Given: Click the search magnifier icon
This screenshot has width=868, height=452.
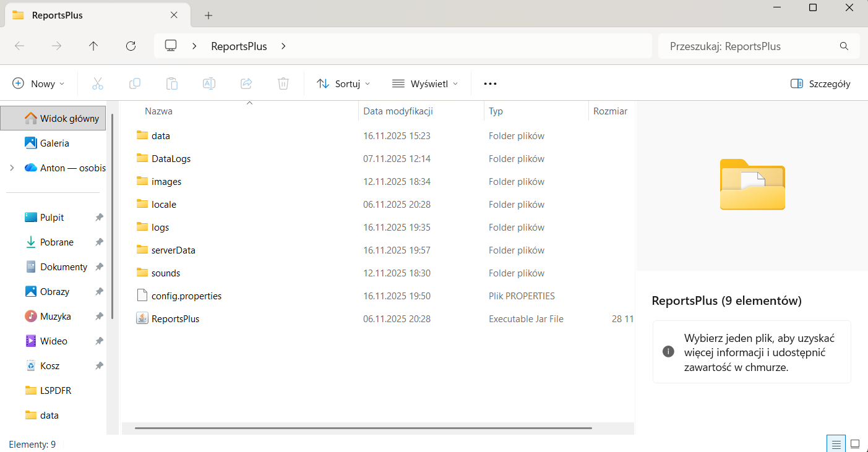Looking at the screenshot, I should (844, 46).
